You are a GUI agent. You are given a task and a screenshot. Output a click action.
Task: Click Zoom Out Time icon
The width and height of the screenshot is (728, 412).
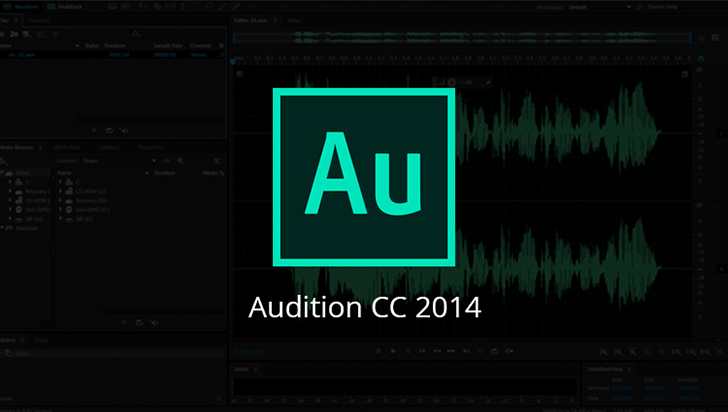pos(647,352)
